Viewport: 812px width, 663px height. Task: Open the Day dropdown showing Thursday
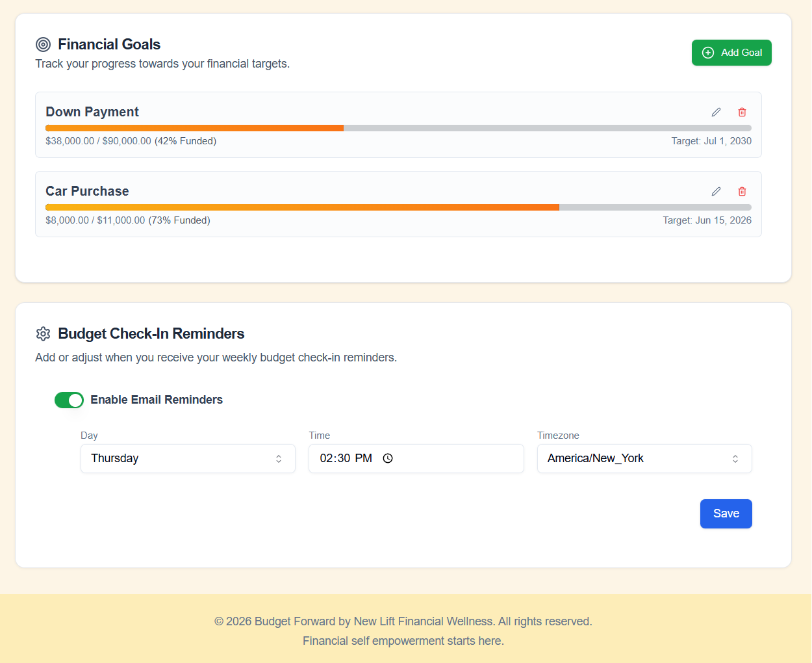coord(188,458)
